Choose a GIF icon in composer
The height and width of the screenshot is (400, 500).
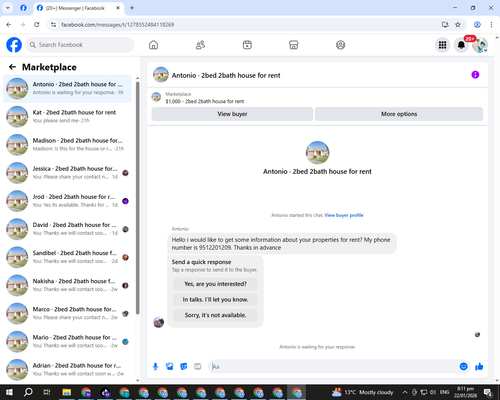(x=198, y=367)
